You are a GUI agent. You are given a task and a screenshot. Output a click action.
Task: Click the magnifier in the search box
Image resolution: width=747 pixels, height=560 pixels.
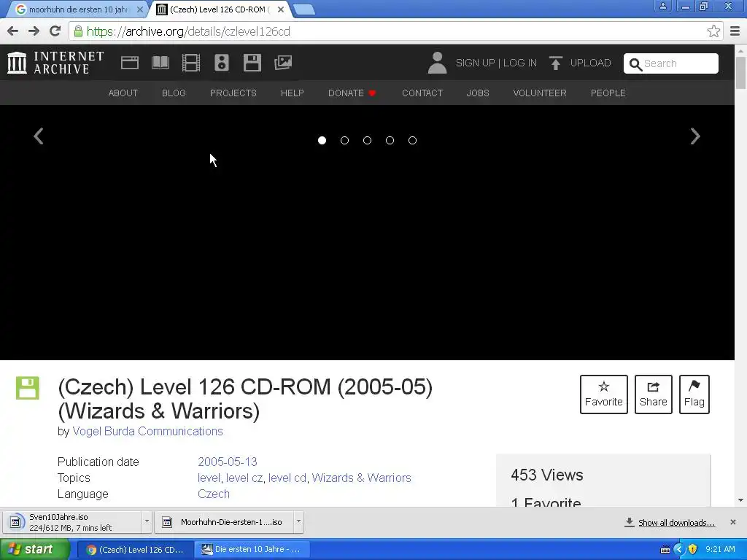pos(635,64)
